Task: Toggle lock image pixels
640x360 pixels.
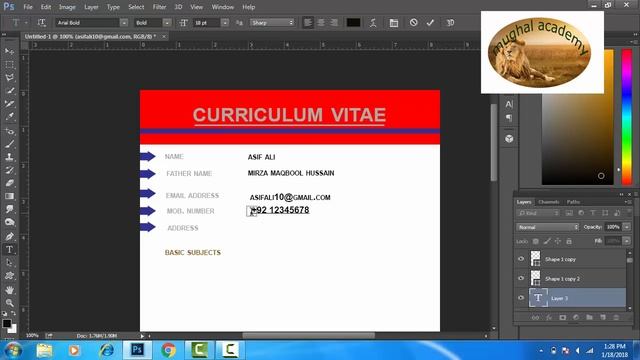Action: 547,241
